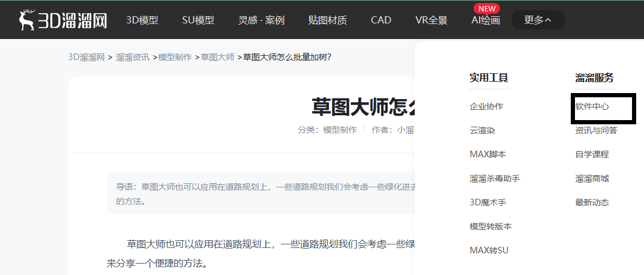Open the 3D模型 nav item
Screen dimensions: 644x275
coord(142,20)
